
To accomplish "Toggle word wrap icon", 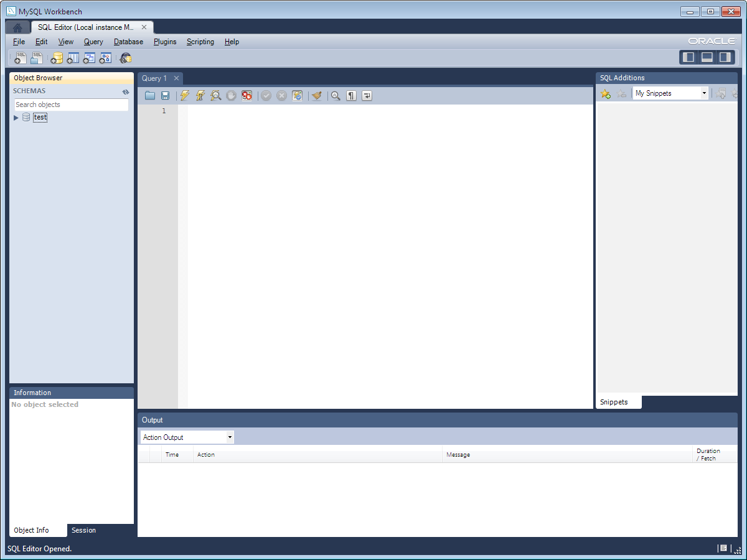I will [x=367, y=96].
